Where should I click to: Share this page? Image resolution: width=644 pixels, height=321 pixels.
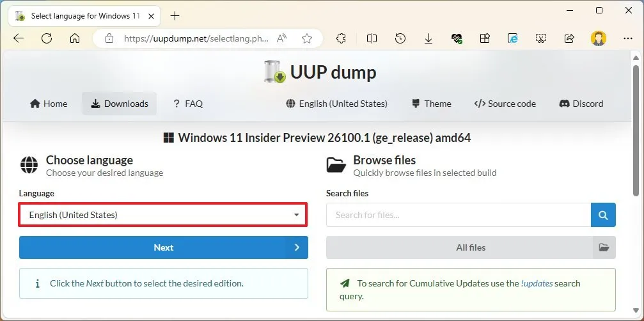click(x=569, y=38)
